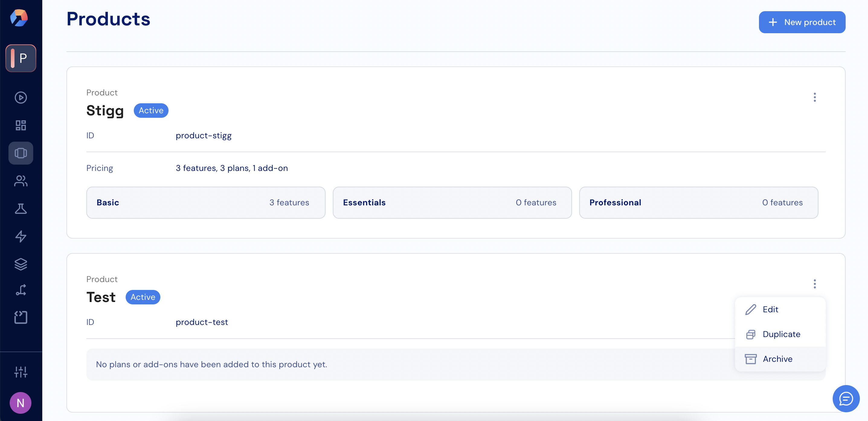This screenshot has height=421, width=868.
Task: Click the lightning bolt sidebar icon
Action: 21,236
